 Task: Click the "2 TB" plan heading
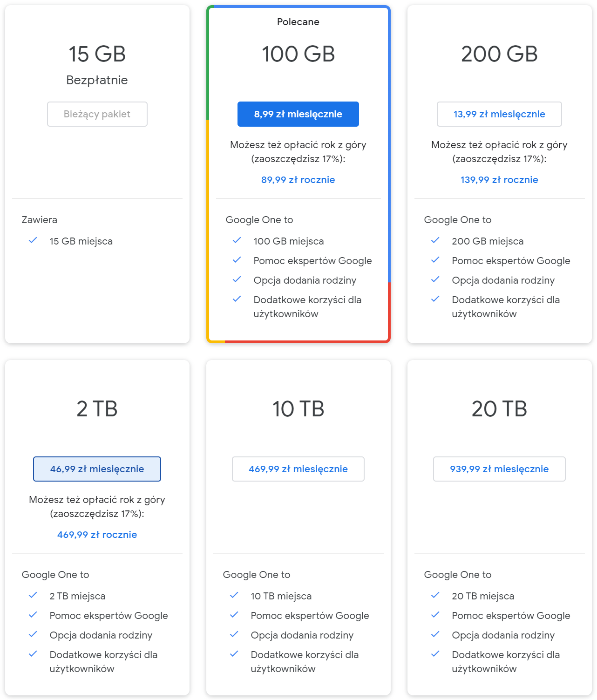click(x=97, y=409)
